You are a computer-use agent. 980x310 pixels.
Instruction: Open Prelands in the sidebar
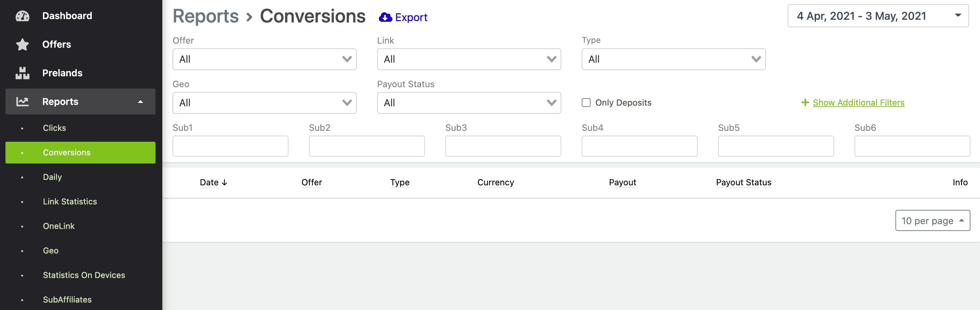point(62,73)
